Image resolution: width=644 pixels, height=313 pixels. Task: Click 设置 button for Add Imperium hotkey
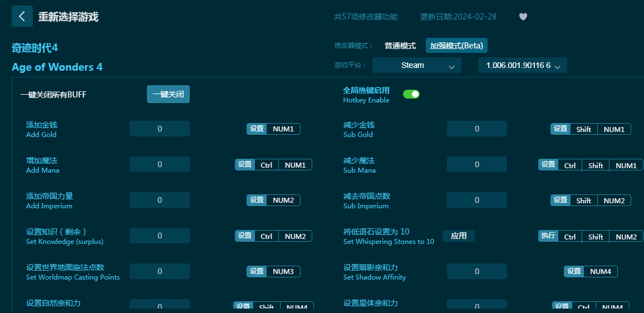(257, 200)
